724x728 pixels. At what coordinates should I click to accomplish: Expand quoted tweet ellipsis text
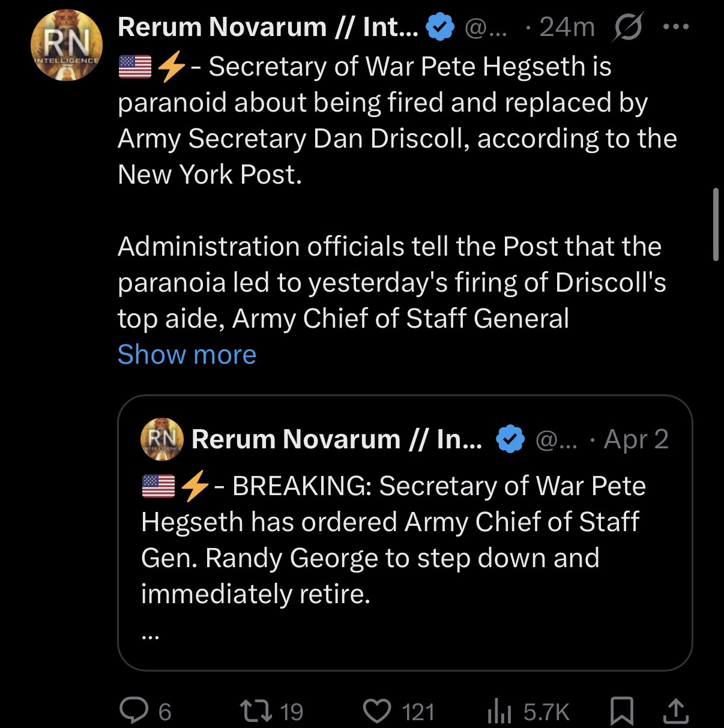[150, 636]
